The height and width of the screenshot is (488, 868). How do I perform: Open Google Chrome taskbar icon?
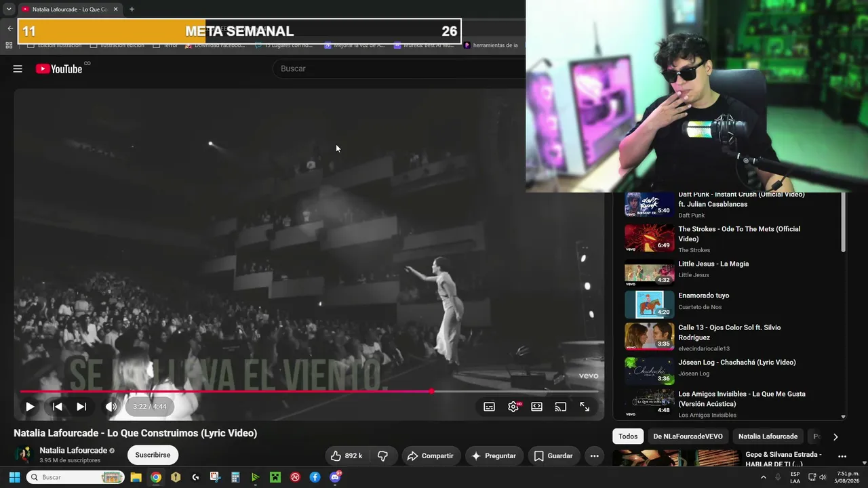(156, 477)
